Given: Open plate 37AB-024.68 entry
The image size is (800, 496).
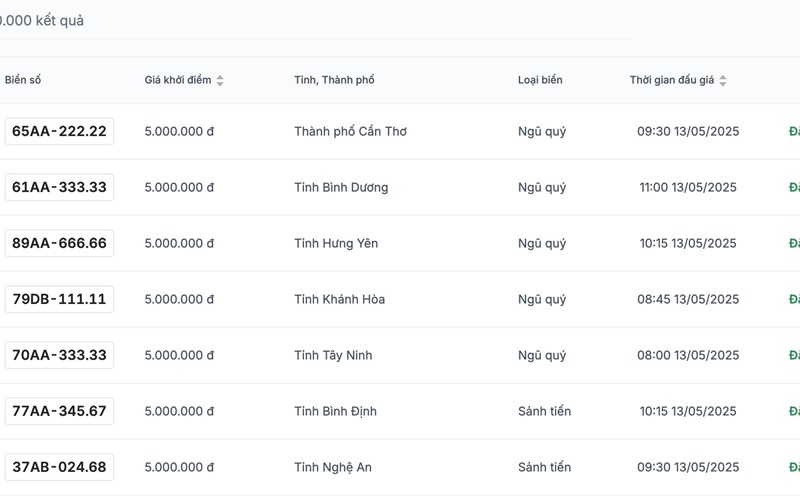Looking at the screenshot, I should pos(59,467).
